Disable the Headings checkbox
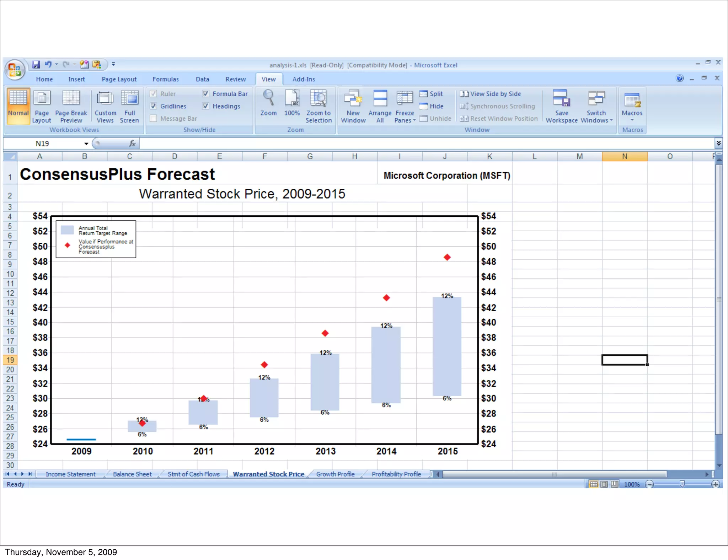 (x=205, y=106)
